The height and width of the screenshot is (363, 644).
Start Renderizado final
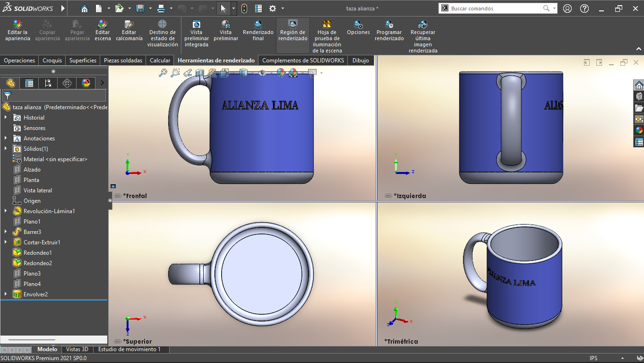coord(258,31)
